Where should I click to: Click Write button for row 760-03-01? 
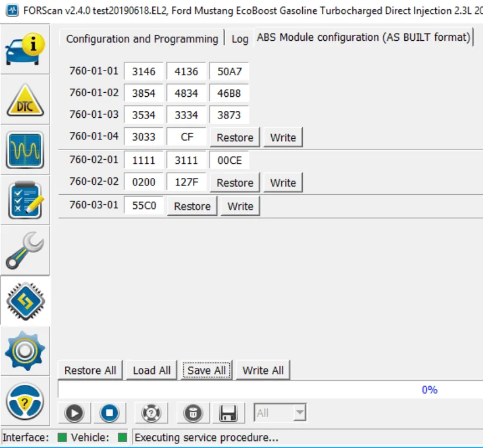(240, 206)
